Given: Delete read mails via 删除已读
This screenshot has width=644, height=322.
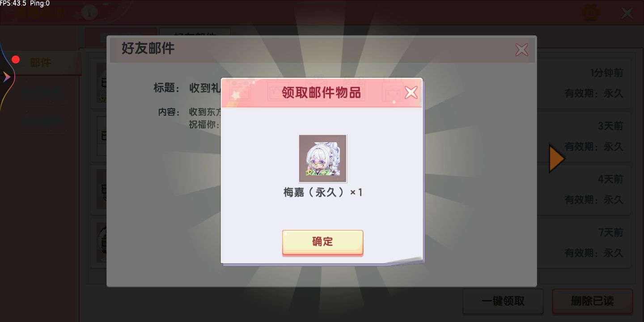Looking at the screenshot, I should click(592, 301).
